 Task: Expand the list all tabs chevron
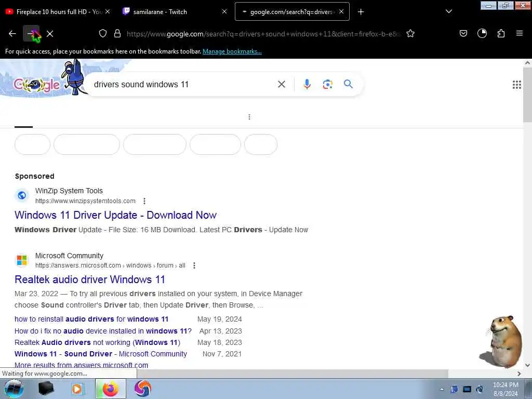448,11
